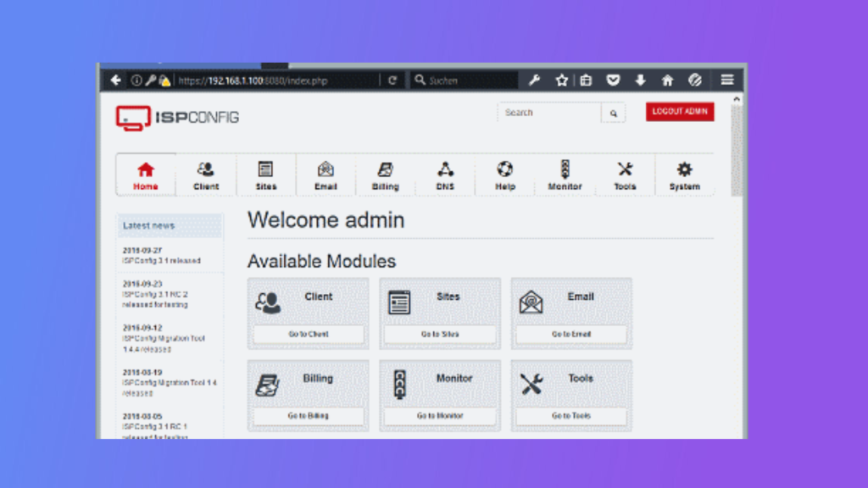This screenshot has height=488, width=868.
Task: Open the Help globe icon
Action: (504, 169)
